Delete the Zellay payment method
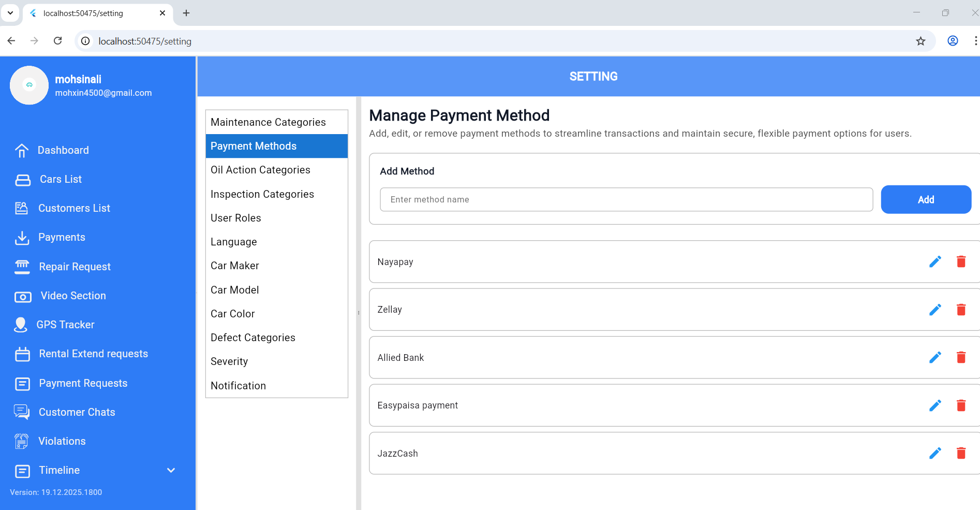 (961, 310)
